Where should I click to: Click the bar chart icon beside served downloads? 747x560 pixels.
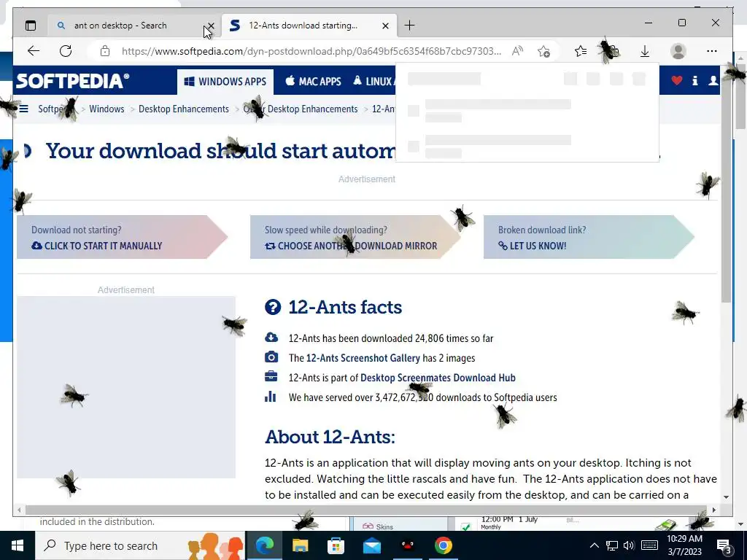[x=271, y=396]
